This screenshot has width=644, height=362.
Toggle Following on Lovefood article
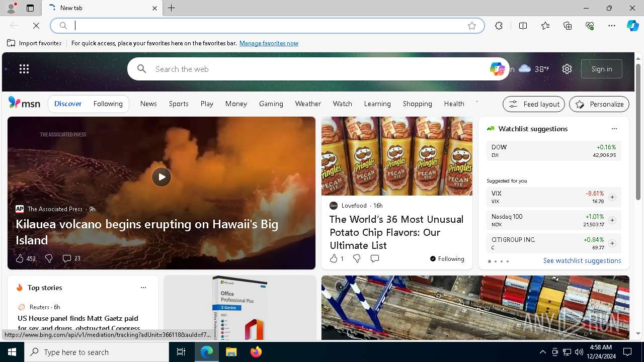[x=447, y=258]
